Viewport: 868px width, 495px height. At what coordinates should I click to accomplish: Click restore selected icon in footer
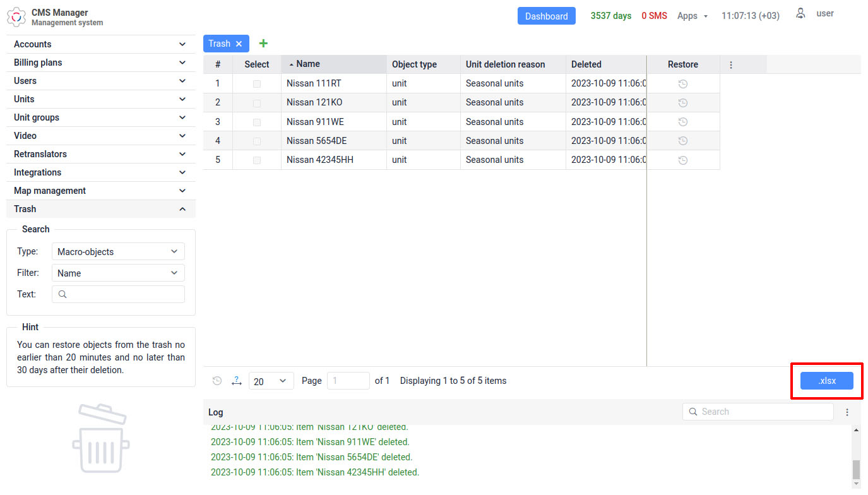coord(217,381)
